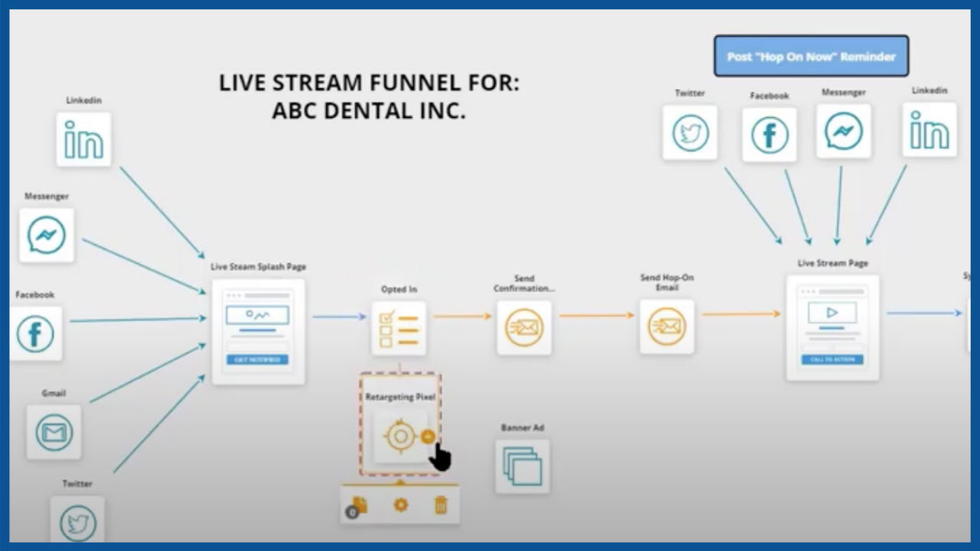The width and height of the screenshot is (980, 551).
Task: Select the left Facebook source icon
Action: pos(35,334)
